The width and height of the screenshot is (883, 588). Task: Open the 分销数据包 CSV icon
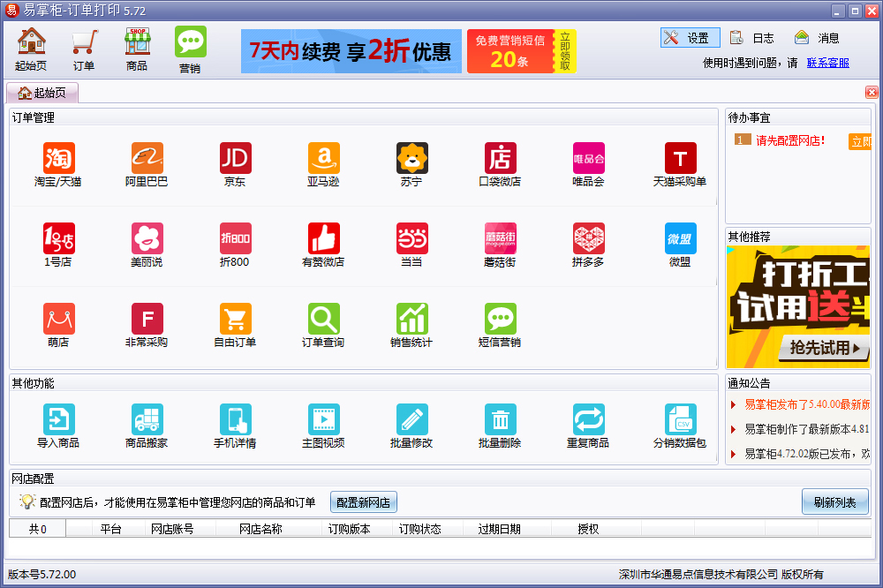pos(680,426)
